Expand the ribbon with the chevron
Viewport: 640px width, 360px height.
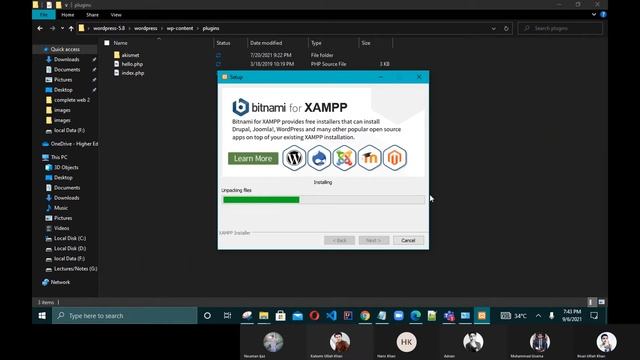pos(593,14)
